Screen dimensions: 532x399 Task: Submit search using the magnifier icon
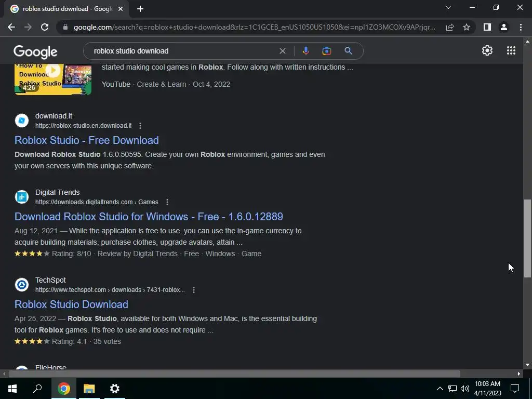348,51
